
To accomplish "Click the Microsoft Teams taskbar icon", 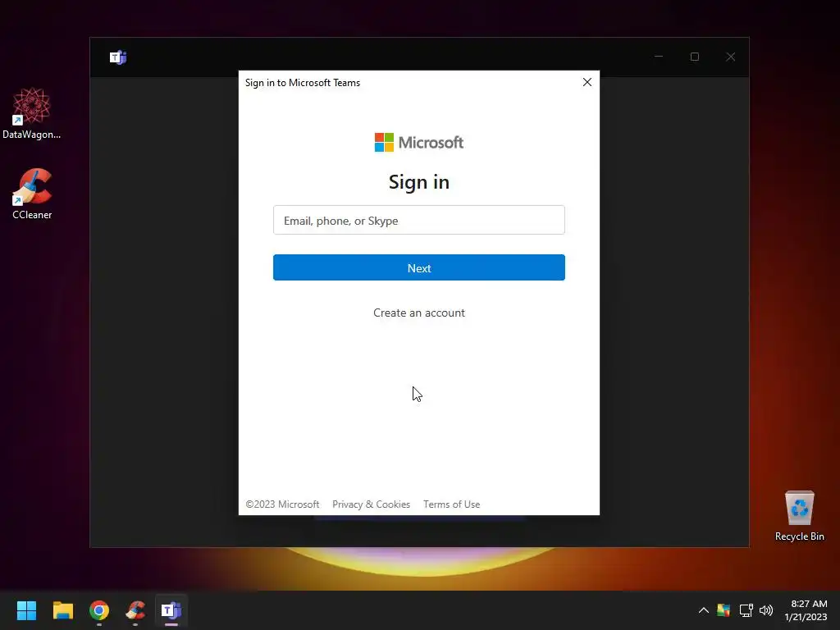I will click(171, 610).
